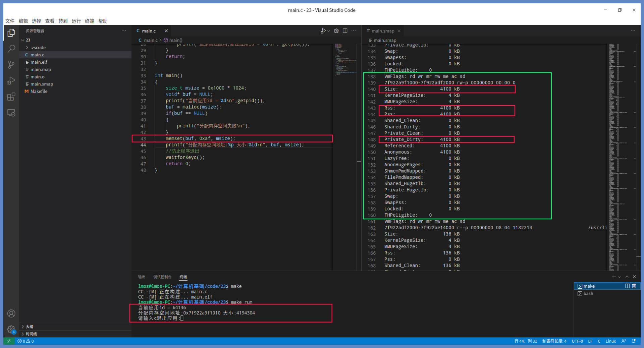Open the Manage gear settings icon
This screenshot has height=348, width=644.
tap(11, 329)
